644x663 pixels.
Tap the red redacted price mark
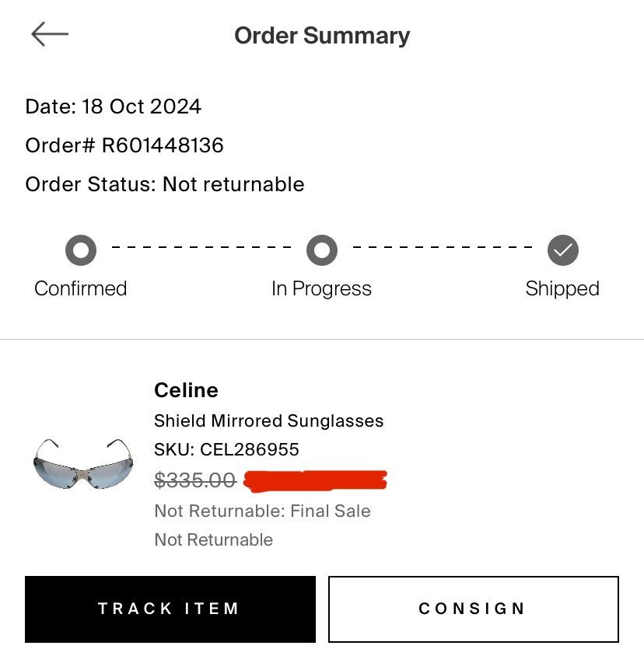click(316, 481)
